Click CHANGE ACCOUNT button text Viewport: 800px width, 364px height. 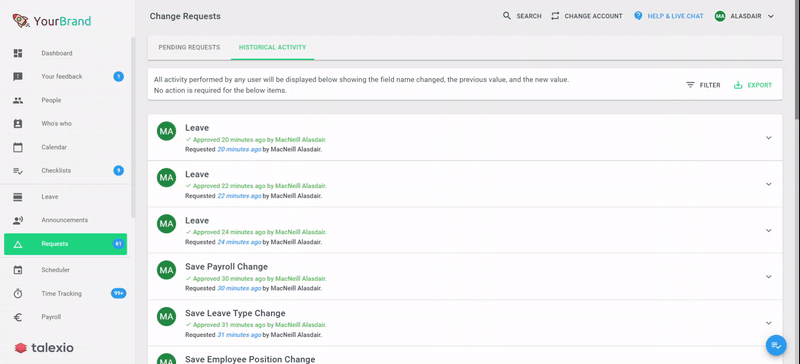tap(593, 16)
